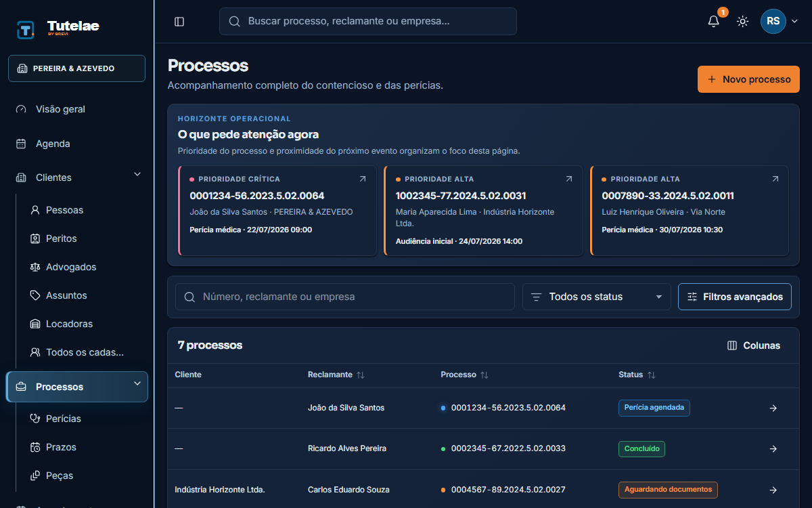The image size is (812, 508).
Task: Click the Prazos calendar-clock icon
Action: (x=35, y=447)
